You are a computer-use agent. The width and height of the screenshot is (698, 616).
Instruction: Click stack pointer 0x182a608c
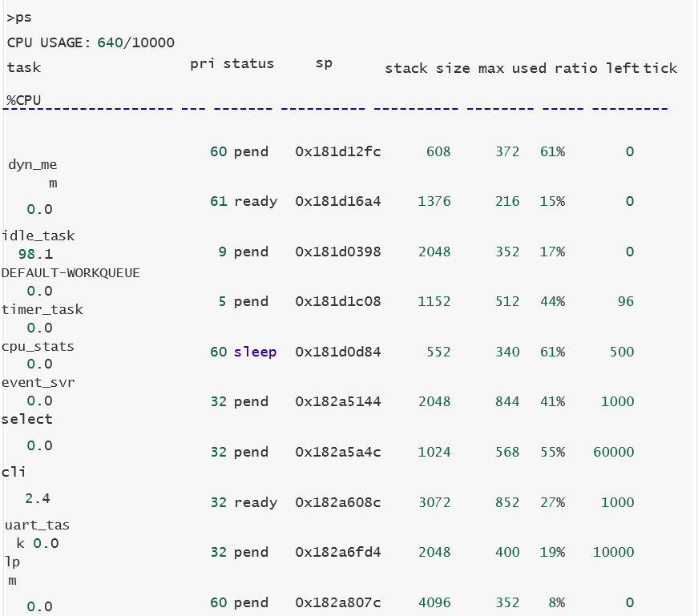tap(338, 502)
